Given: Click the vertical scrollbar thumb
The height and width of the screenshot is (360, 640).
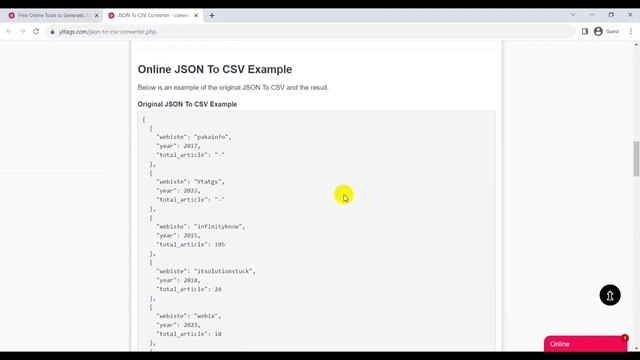Looking at the screenshot, I should (636, 159).
